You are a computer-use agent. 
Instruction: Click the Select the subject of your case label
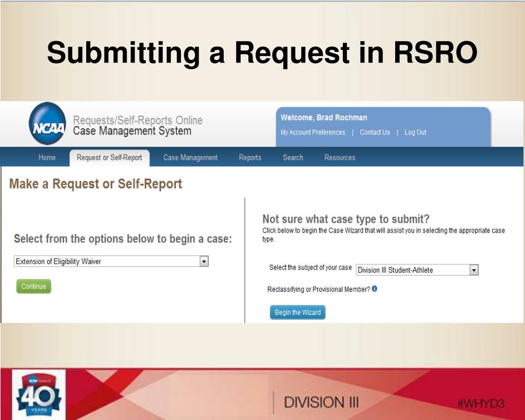(310, 268)
